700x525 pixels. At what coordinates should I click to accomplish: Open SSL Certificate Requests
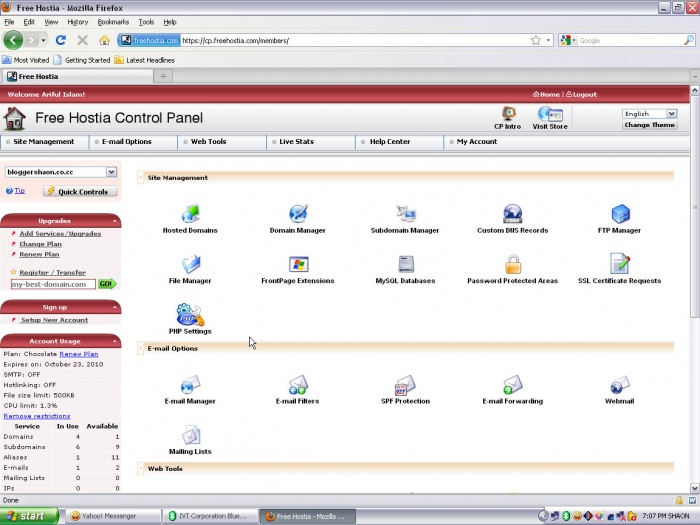coord(620,263)
